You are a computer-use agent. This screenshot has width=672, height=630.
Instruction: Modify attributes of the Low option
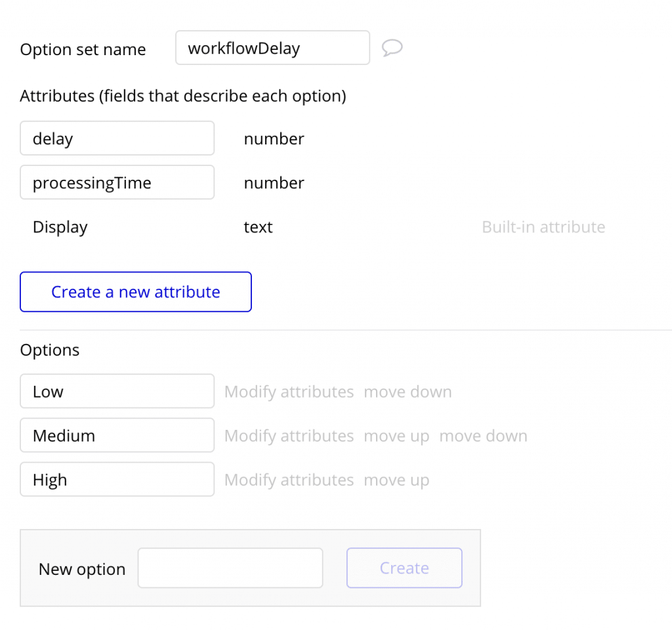click(x=289, y=391)
